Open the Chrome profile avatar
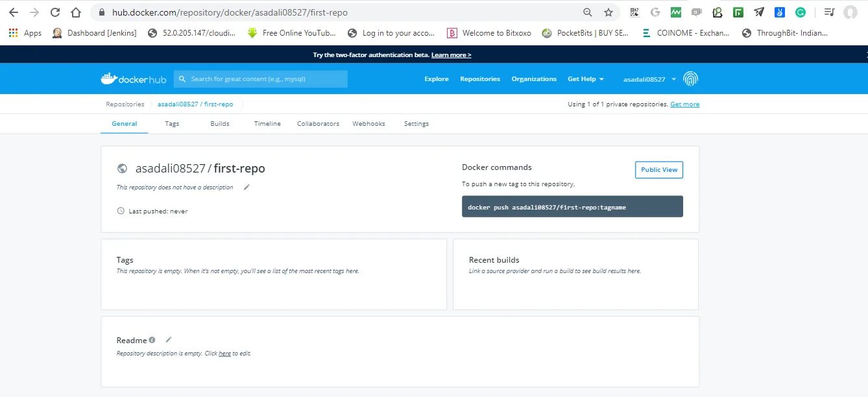 tap(850, 12)
